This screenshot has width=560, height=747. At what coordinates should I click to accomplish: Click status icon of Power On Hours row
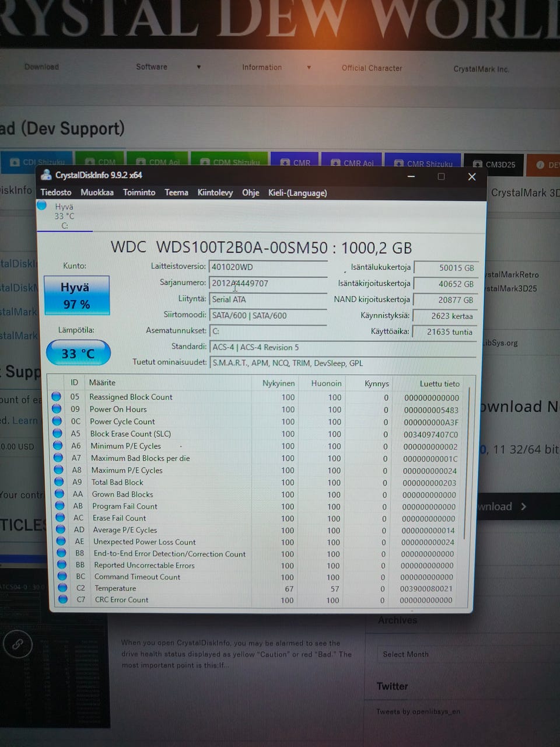click(x=57, y=409)
